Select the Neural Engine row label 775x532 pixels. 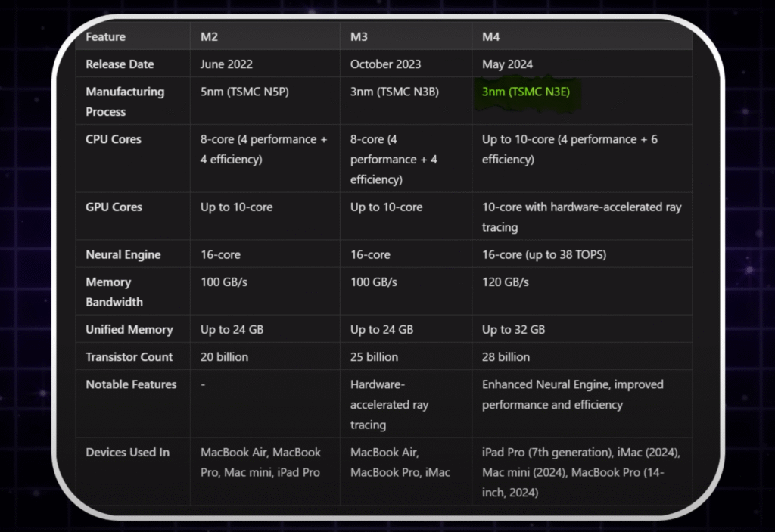[x=123, y=254]
